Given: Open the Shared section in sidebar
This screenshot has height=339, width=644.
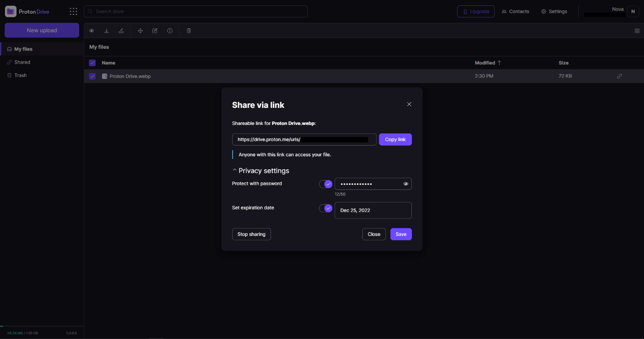Looking at the screenshot, I should [22, 62].
